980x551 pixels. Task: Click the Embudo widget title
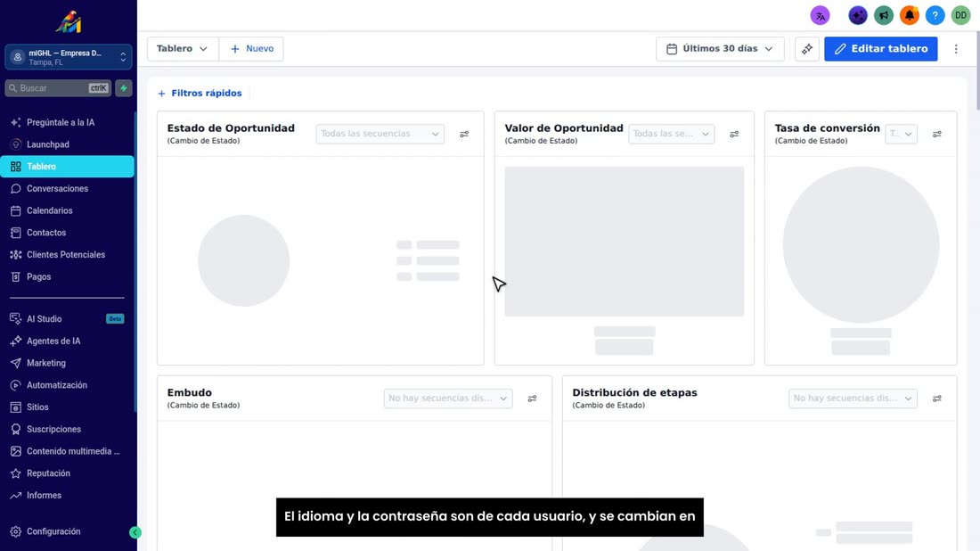190,393
